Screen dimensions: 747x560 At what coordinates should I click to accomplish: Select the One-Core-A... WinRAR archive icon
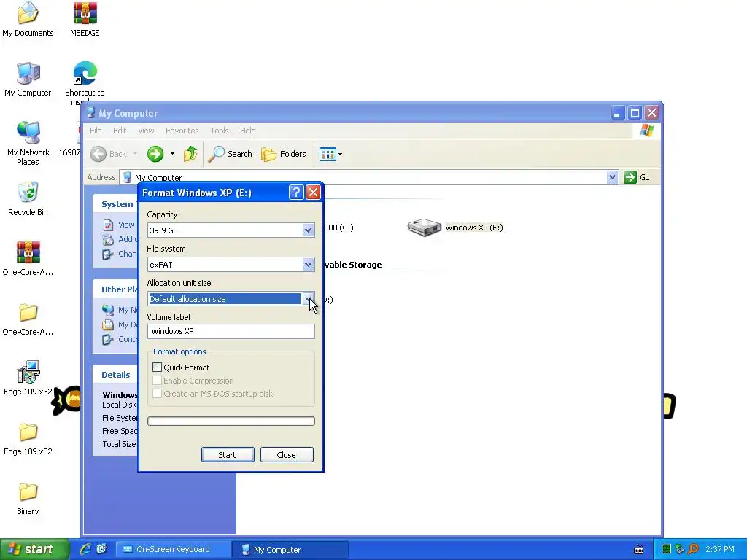click(28, 259)
